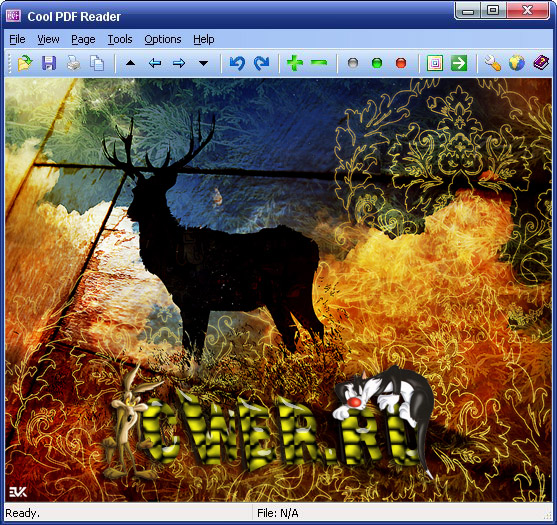557x525 pixels.
Task: Jump to last page with down triangle
Action: click(203, 64)
